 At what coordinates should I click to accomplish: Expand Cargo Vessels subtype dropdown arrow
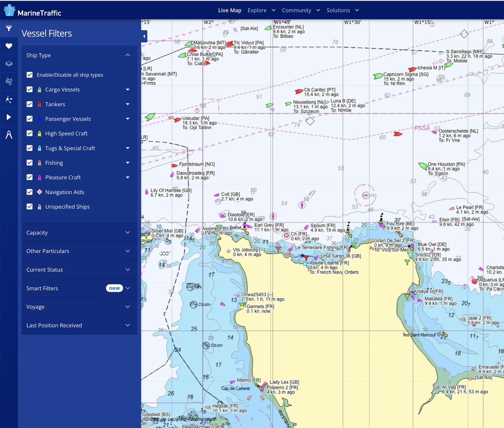[127, 90]
